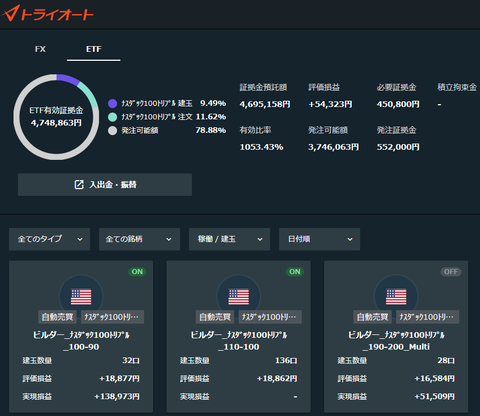Open the 全ての銘柄 dropdown
The image size is (480, 416).
(139, 239)
